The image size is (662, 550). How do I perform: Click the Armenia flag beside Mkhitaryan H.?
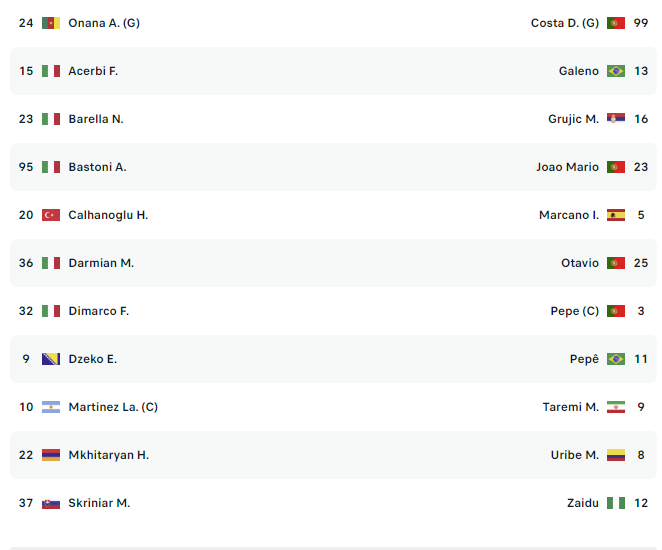tap(51, 455)
